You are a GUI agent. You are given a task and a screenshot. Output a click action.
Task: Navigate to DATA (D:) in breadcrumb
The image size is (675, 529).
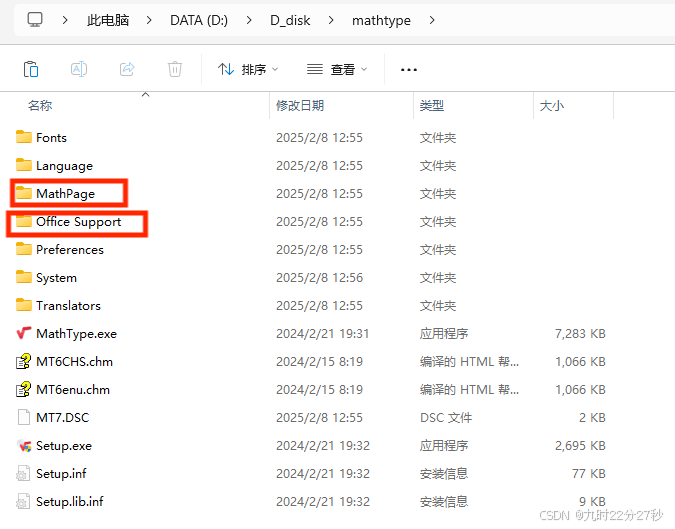click(199, 20)
